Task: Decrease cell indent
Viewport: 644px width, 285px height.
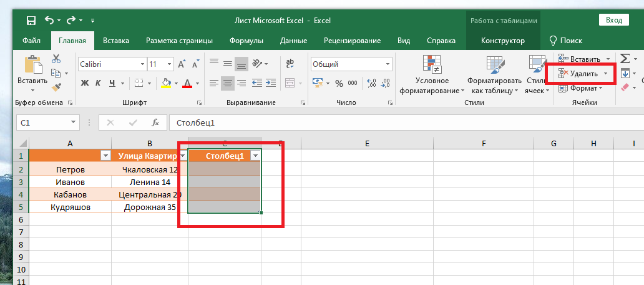Action: [257, 82]
